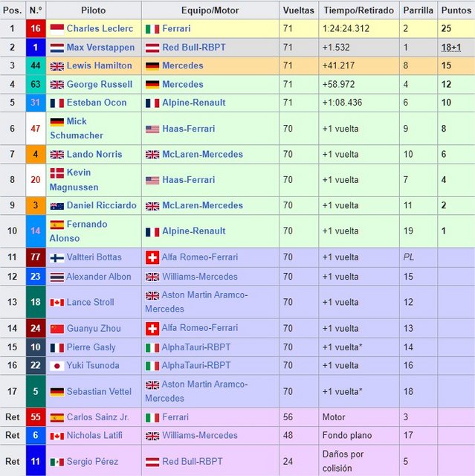Follow the Alexander Albon link
Viewport: 475px width, 476px height.
tap(99, 277)
